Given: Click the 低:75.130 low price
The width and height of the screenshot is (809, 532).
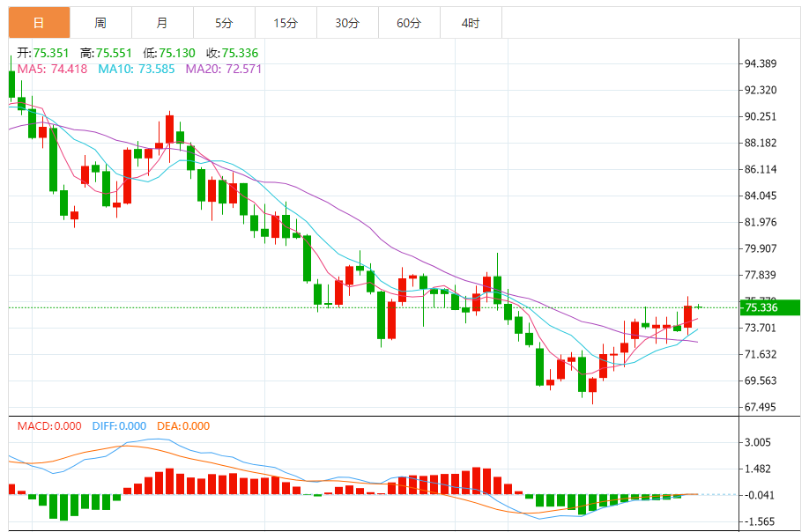Looking at the screenshot, I should [169, 53].
